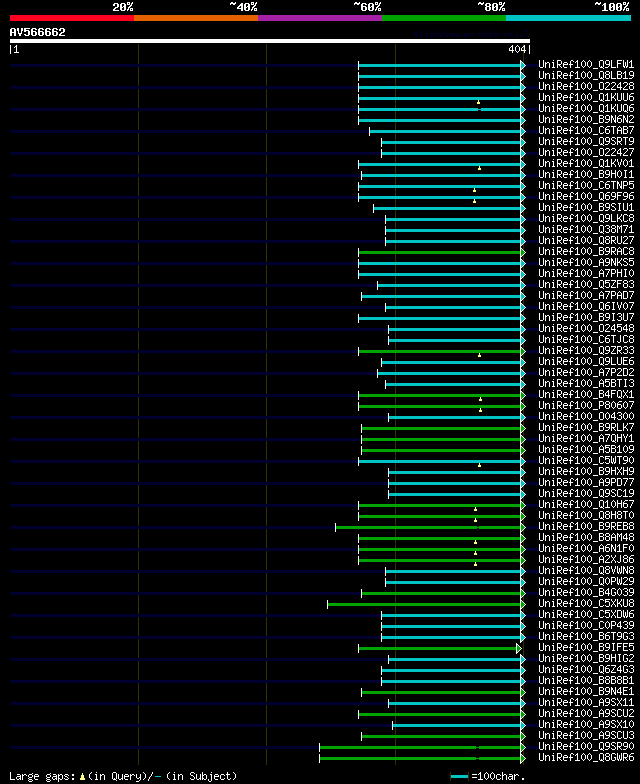Click the cyan alignment bar for UniRef100_Q9LFW1

coord(440,66)
